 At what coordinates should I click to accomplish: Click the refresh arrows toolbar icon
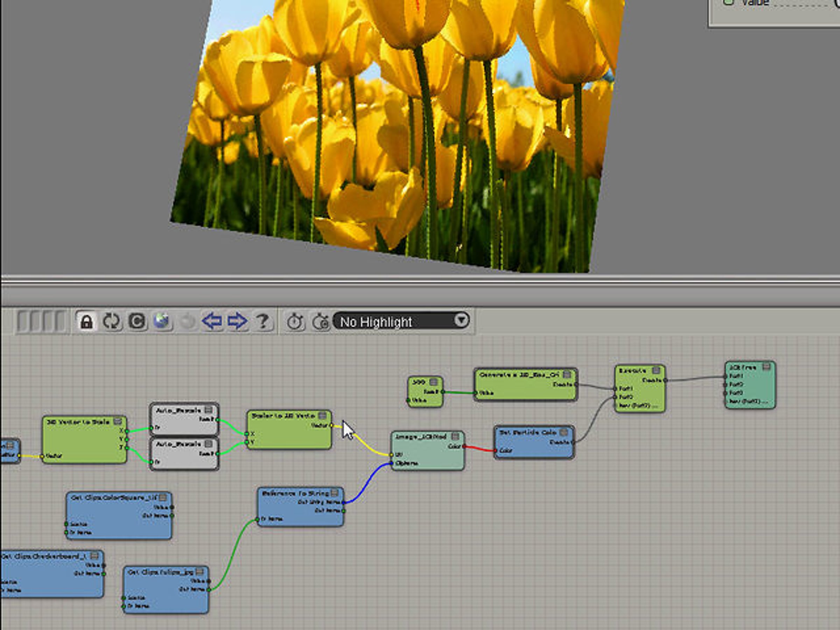coord(111,322)
